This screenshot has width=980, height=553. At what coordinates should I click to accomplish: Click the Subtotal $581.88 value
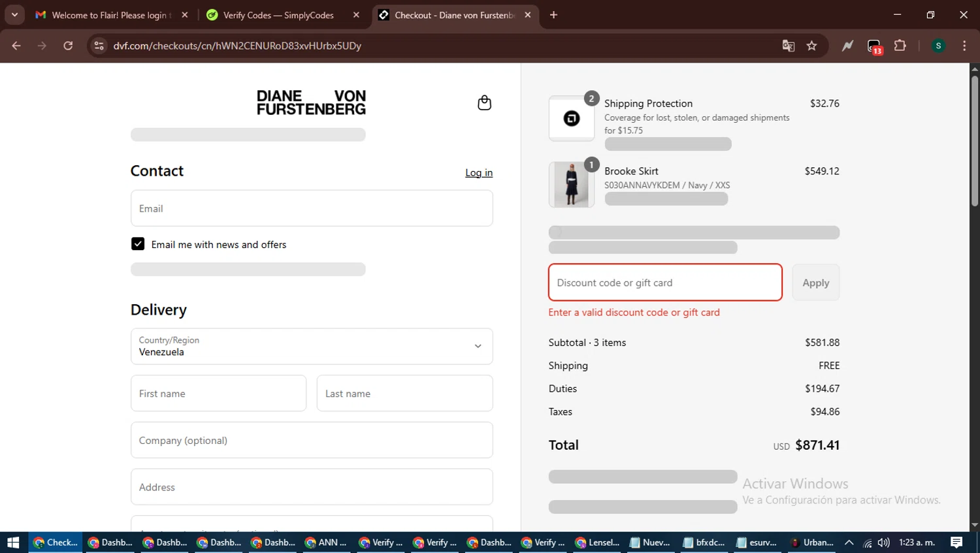(823, 342)
